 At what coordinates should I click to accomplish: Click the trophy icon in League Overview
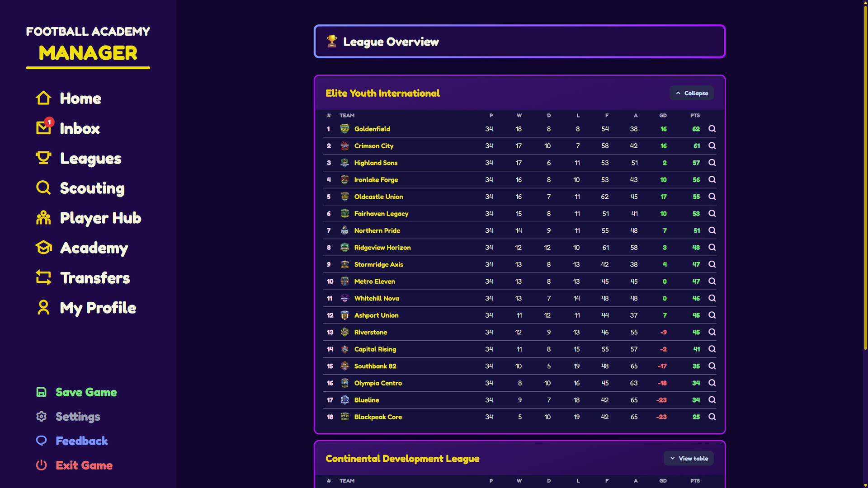[x=332, y=42]
